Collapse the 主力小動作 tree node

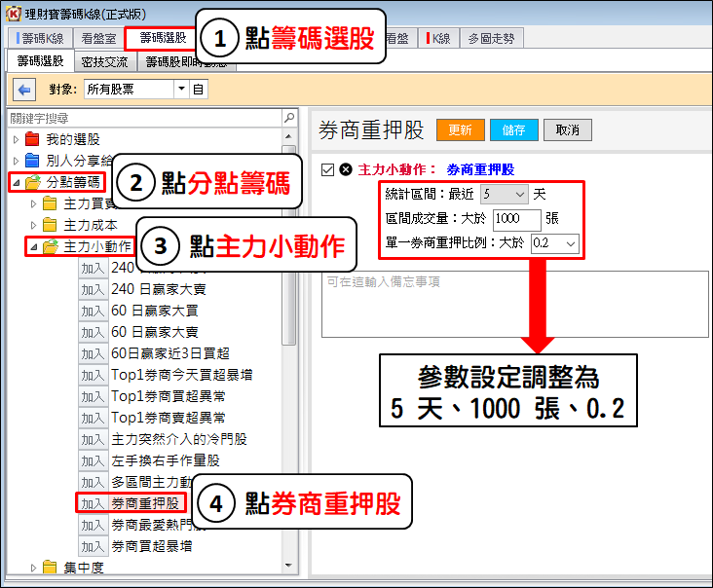click(x=34, y=247)
